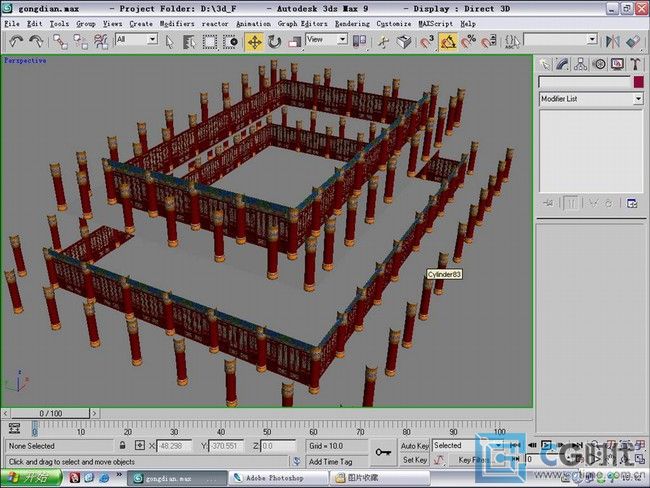Toggle the Angle Snap button

[x=448, y=42]
